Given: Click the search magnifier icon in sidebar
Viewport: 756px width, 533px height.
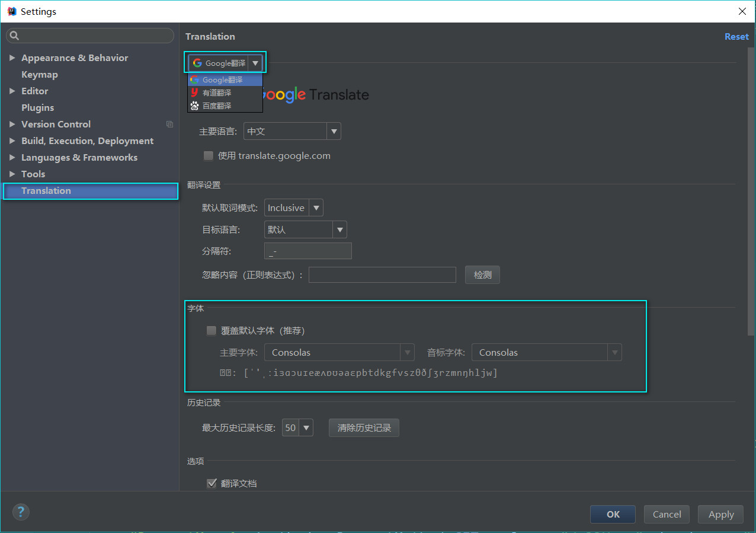Looking at the screenshot, I should tap(15, 36).
